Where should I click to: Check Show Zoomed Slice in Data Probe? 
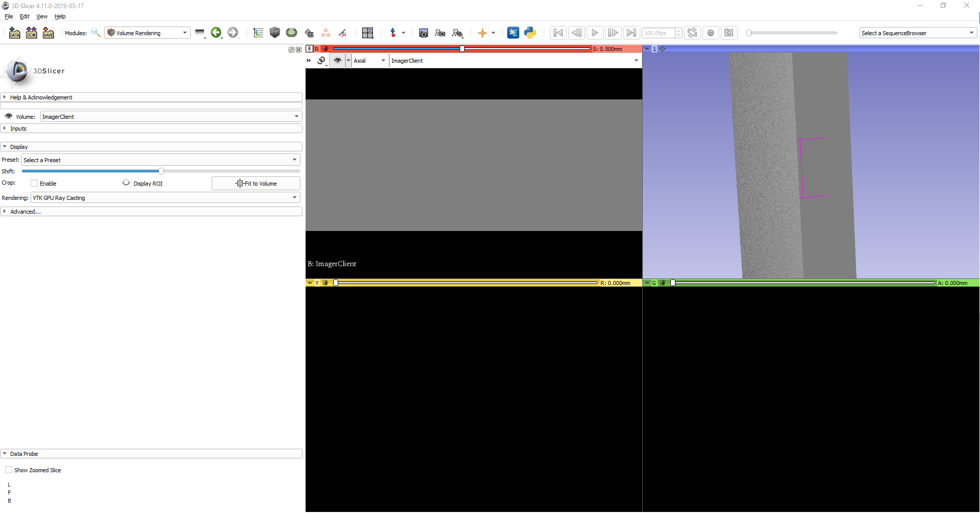pos(9,470)
